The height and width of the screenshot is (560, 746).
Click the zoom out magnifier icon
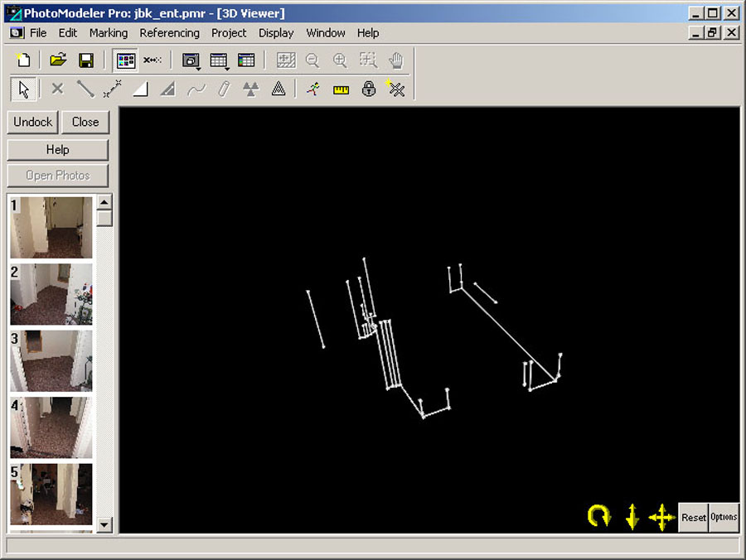click(x=312, y=60)
